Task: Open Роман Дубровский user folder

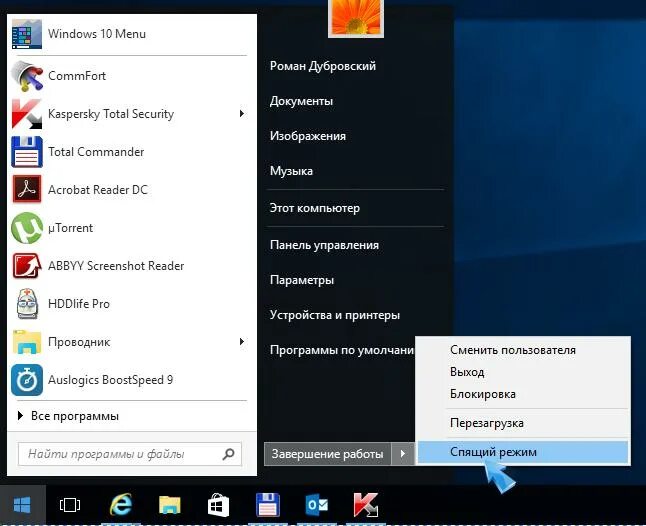Action: (323, 66)
